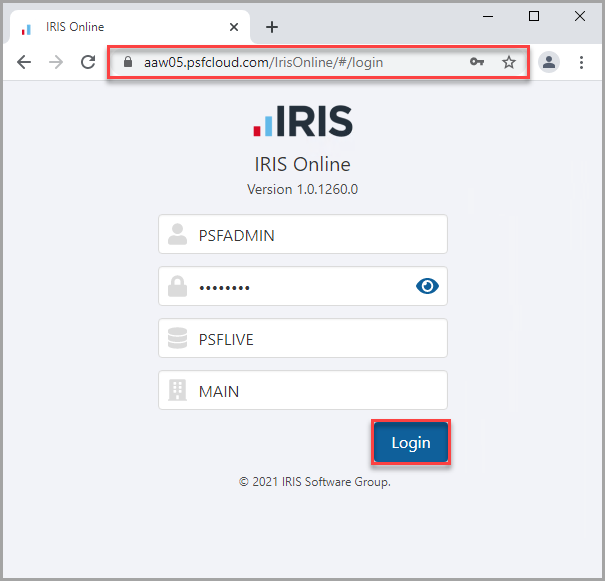Toggle password visibility eye icon
605x581 pixels.
pos(427,287)
